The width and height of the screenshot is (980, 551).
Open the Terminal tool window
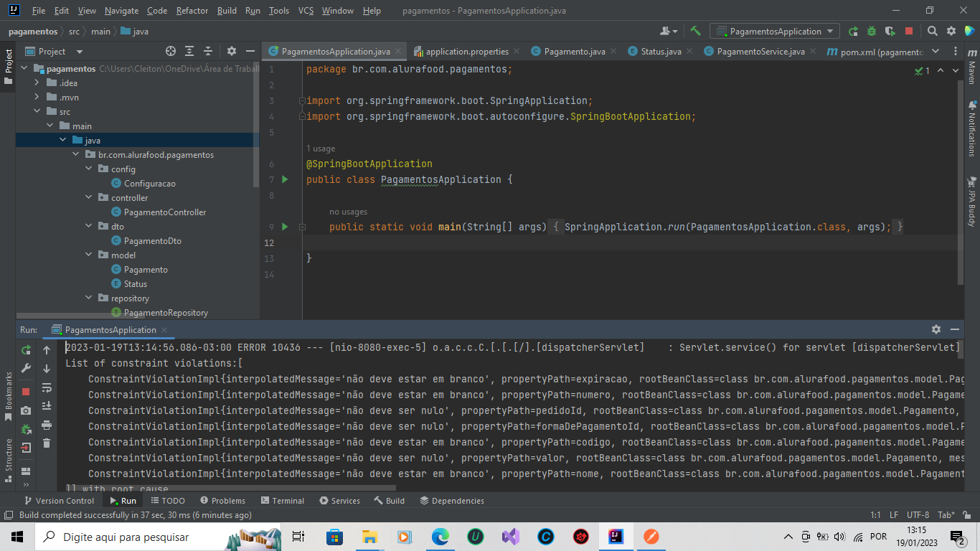(x=283, y=501)
